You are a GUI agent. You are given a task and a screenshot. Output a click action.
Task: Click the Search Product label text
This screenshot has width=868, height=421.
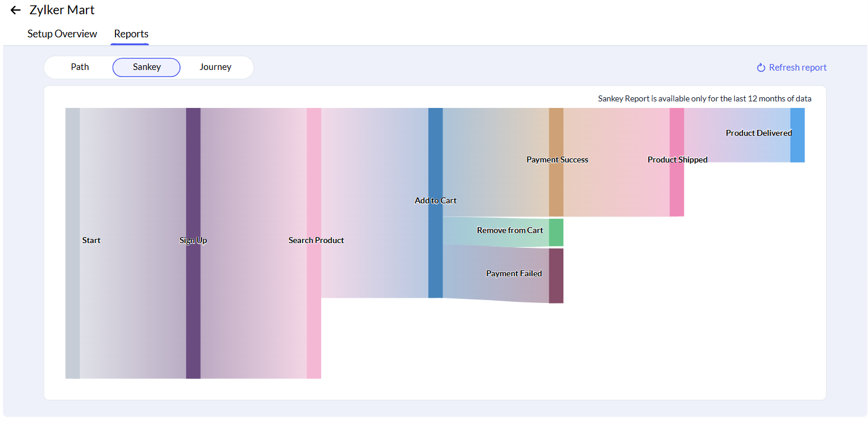316,240
